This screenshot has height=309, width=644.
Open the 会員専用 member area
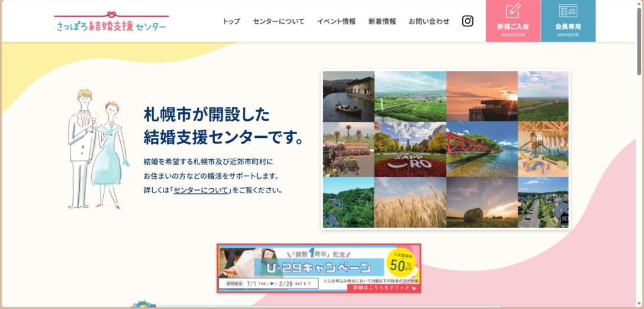click(x=568, y=21)
